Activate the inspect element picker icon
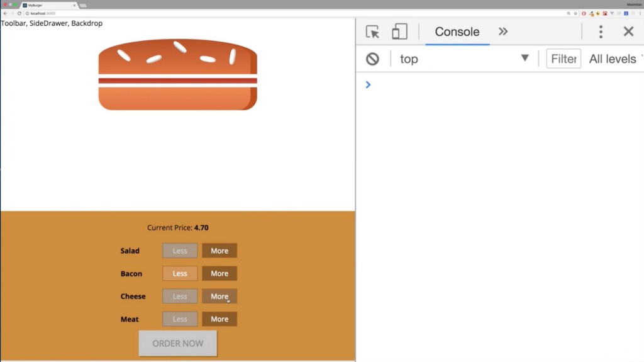Screen dimensions: 644x362 372,31
